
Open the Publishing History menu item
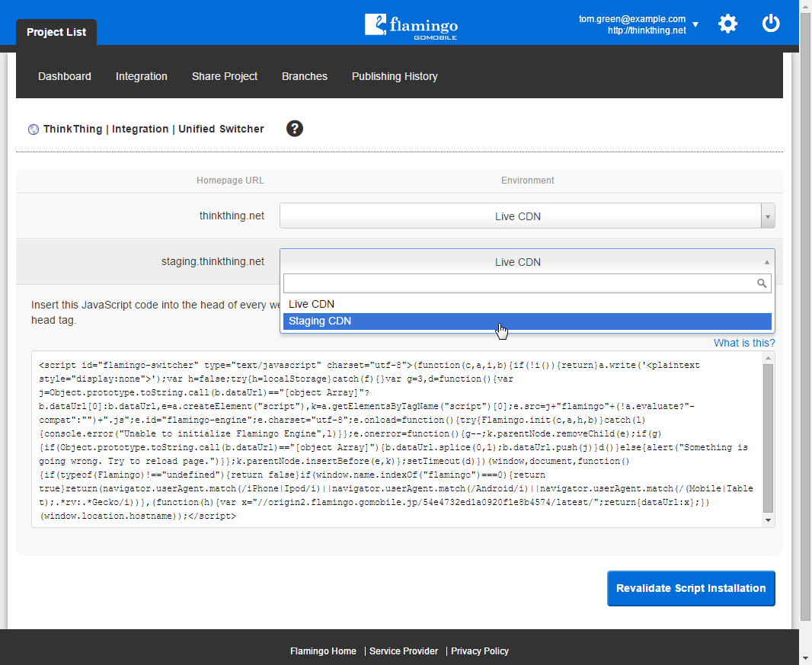(x=395, y=76)
